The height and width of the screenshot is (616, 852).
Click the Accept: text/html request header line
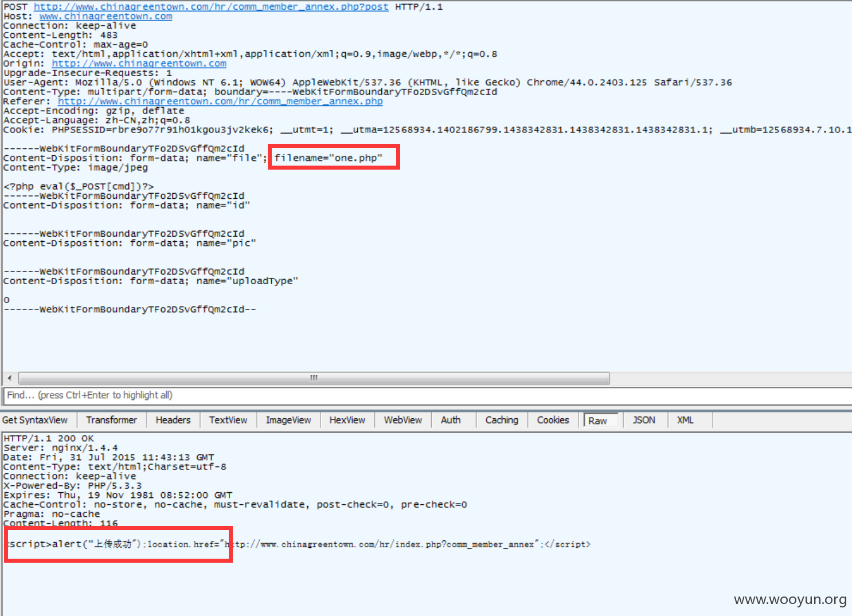251,54
